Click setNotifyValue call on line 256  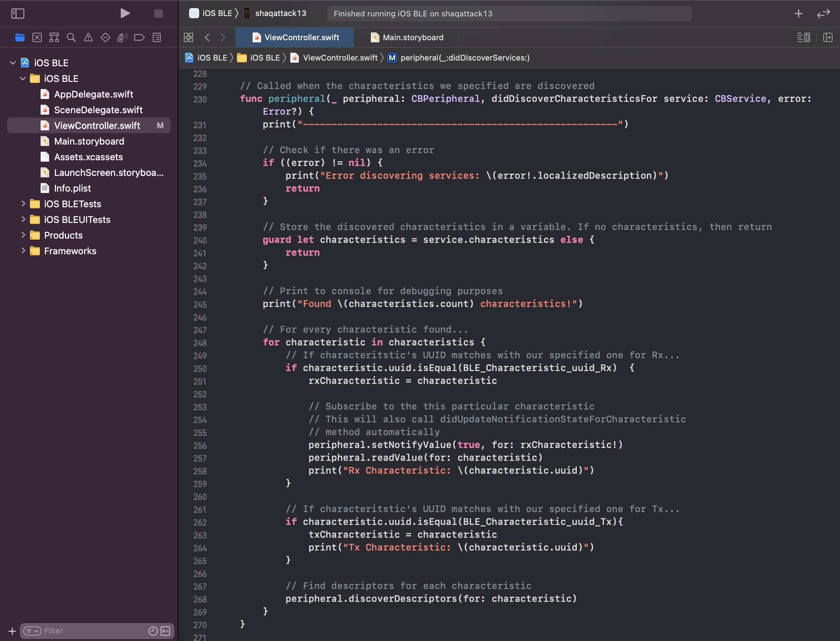(411, 444)
